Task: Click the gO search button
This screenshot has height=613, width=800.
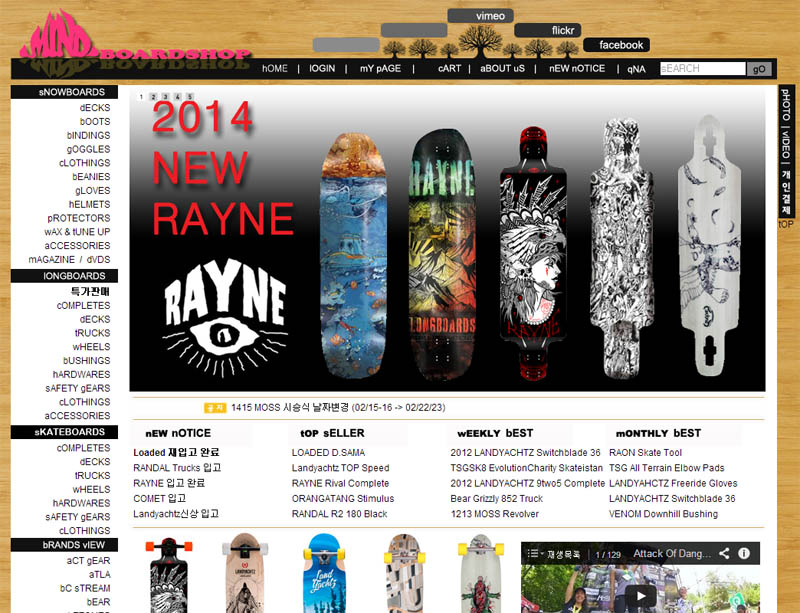Action: (x=759, y=69)
